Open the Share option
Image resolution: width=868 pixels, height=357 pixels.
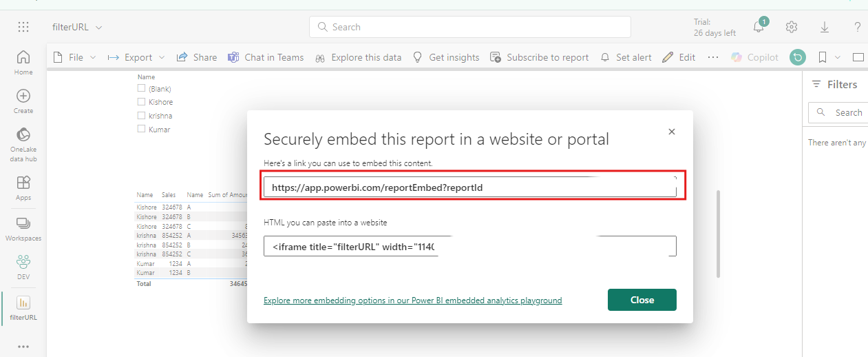[196, 57]
